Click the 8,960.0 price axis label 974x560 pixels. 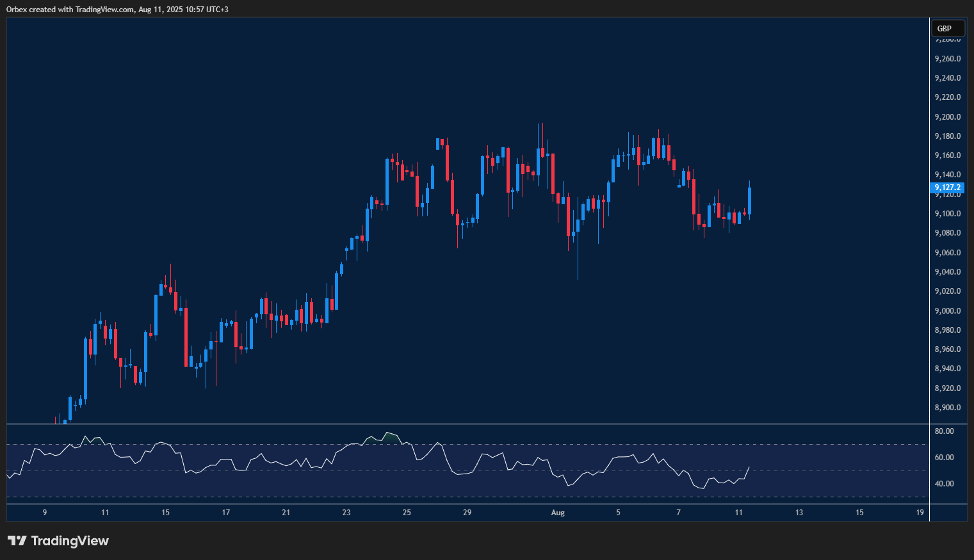coord(948,349)
